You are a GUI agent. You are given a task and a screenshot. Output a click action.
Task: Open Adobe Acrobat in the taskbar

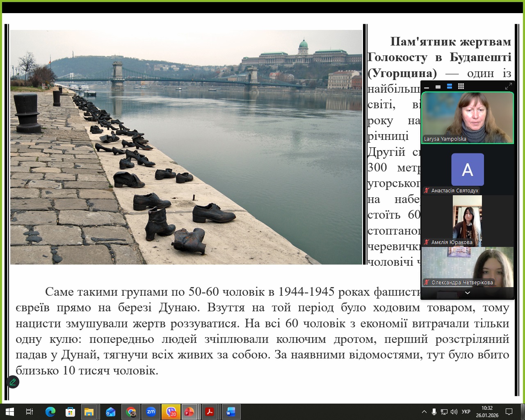click(210, 412)
